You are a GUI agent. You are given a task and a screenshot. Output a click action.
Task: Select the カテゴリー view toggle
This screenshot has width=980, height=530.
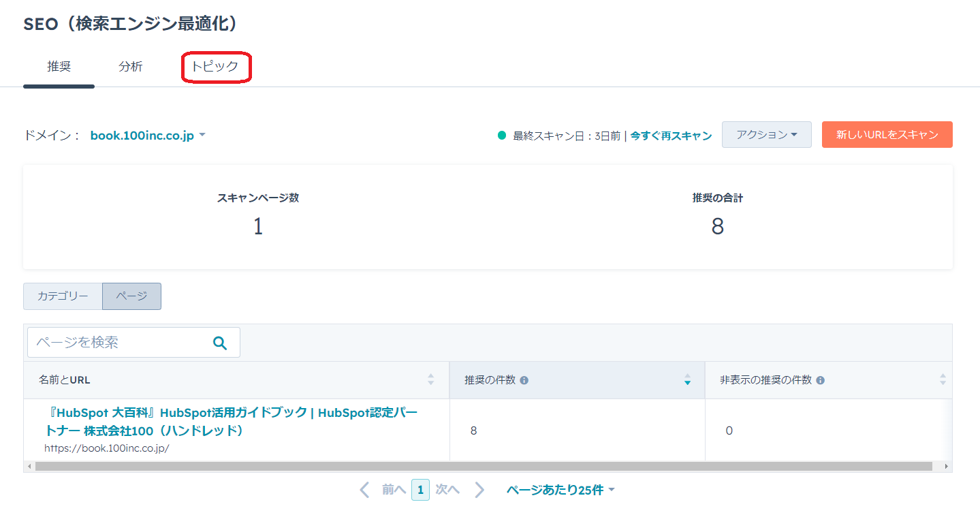63,296
